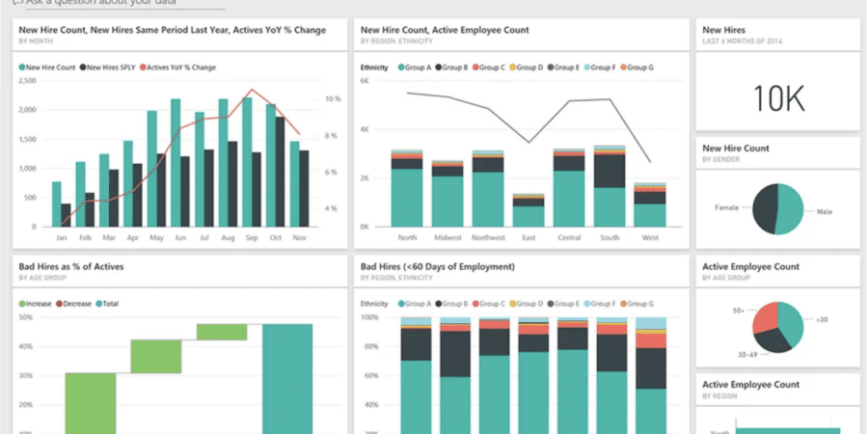Click the Decrease legend in the waterfall chart
Screen dimensions: 868x434
pos(73,304)
